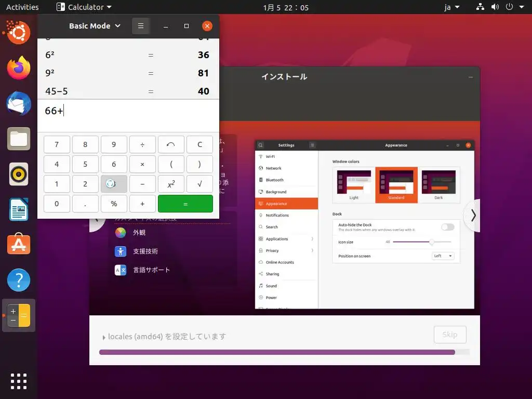Click Calculator icon in dock
532x399 pixels.
[x=19, y=315]
